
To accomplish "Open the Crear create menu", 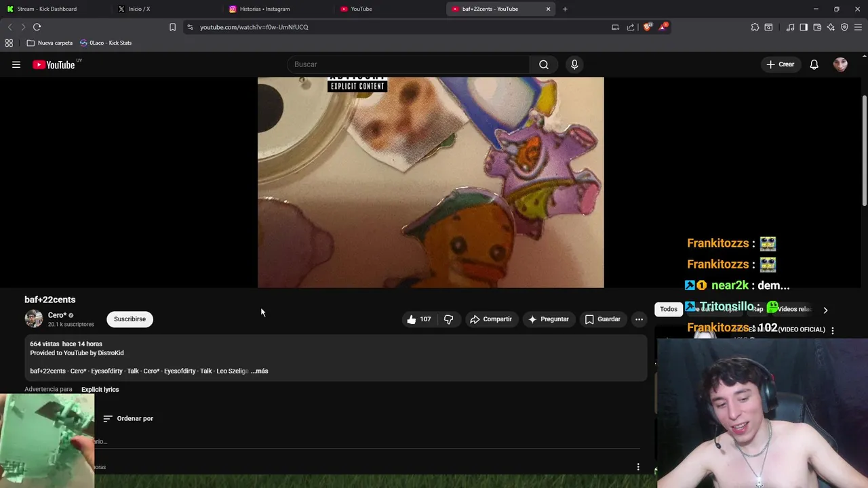I will 781,64.
